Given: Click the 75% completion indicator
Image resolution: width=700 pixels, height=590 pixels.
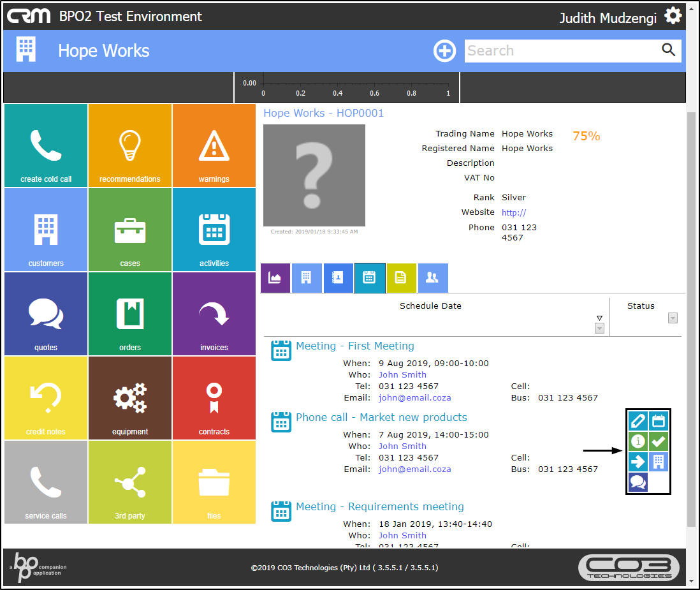Looking at the screenshot, I should pyautogui.click(x=586, y=136).
